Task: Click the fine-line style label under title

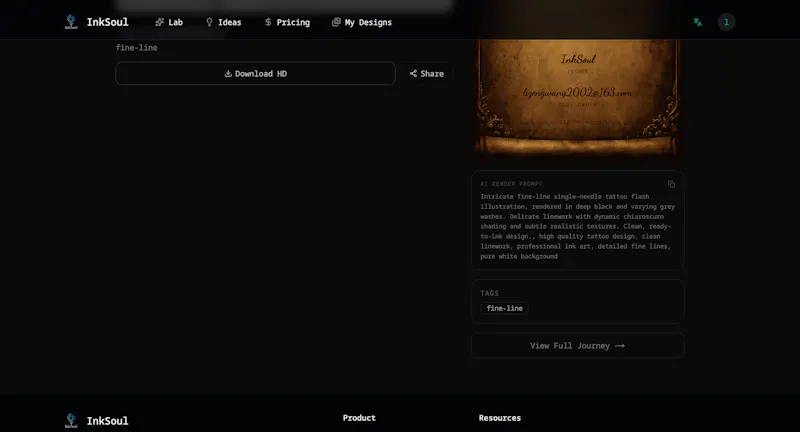Action: [x=137, y=47]
